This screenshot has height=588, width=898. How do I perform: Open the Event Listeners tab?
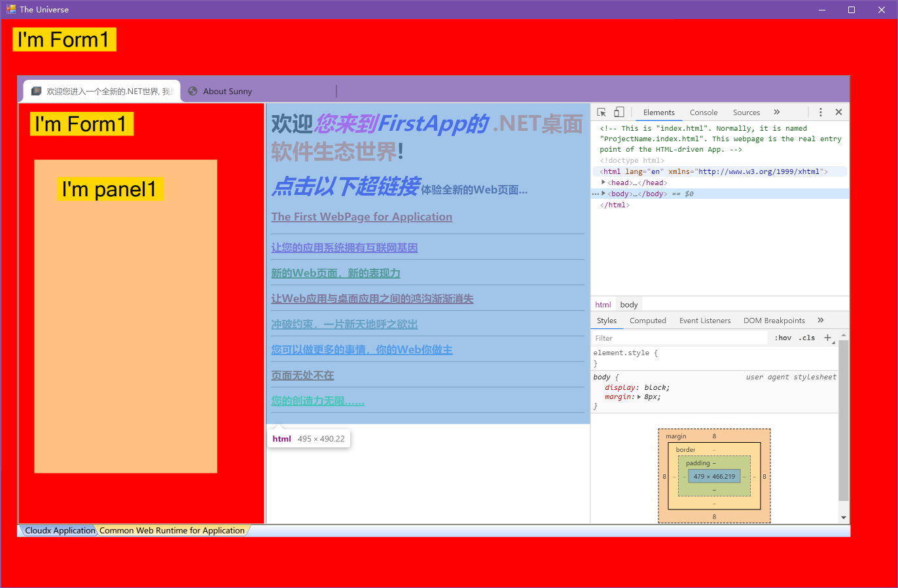705,320
